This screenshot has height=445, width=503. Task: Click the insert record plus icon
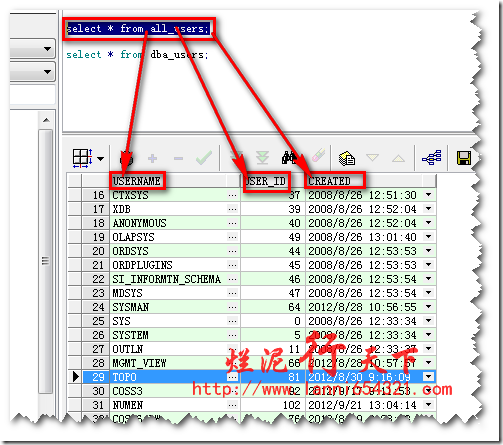click(152, 158)
